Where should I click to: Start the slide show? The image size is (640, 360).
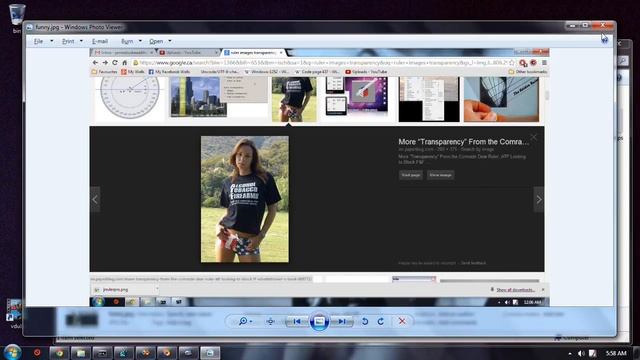[319, 321]
